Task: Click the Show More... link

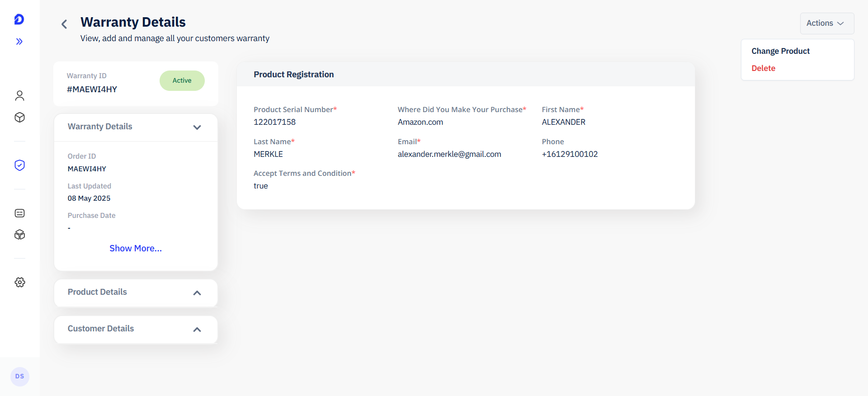Action: click(136, 248)
